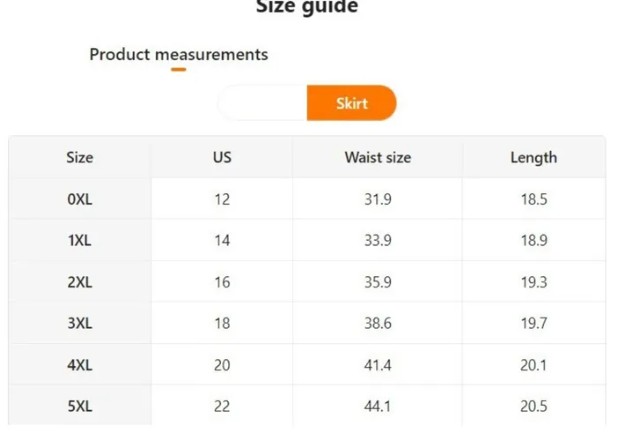Select the US column header

coord(222,158)
